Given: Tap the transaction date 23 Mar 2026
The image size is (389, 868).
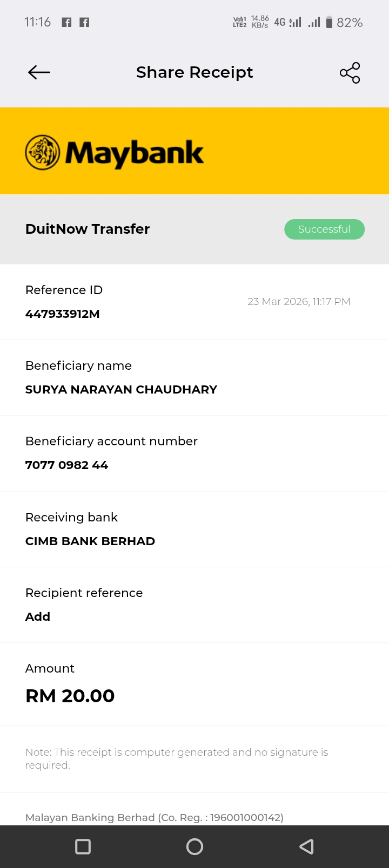Looking at the screenshot, I should click(299, 302).
